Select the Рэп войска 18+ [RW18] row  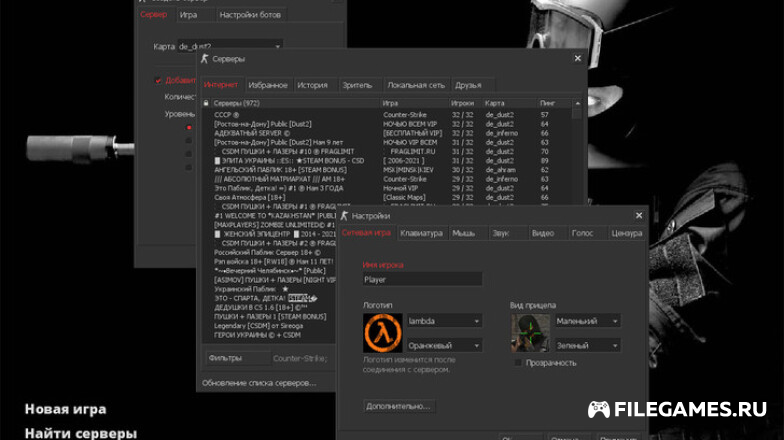269,262
